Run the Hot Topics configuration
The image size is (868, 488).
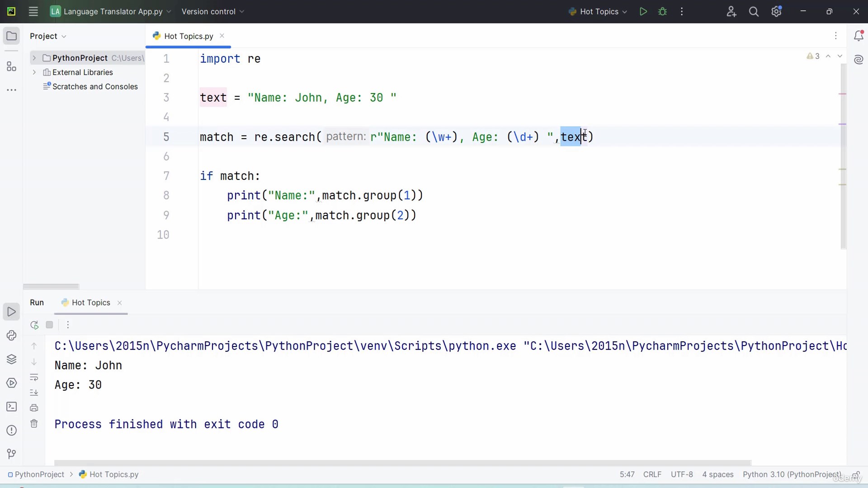(x=643, y=12)
